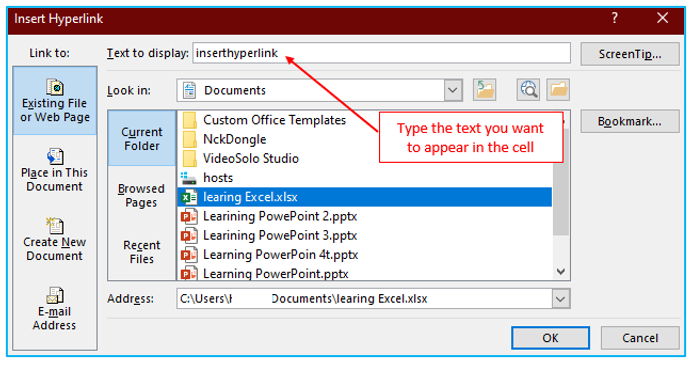Click file list scrollbar down arrow
The height and width of the screenshot is (365, 694).
click(561, 271)
